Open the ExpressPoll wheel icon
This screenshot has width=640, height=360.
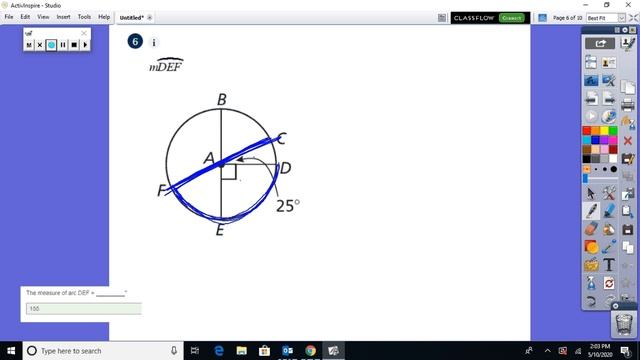609,116
